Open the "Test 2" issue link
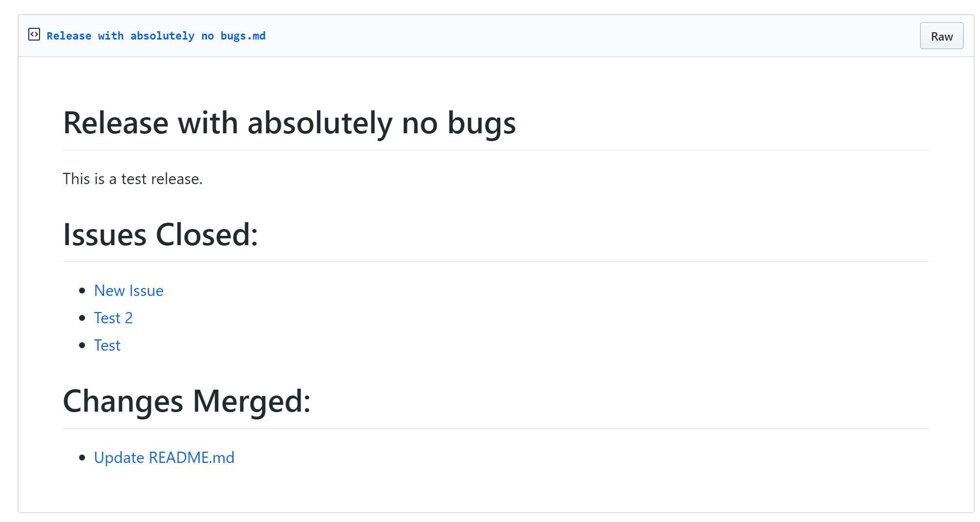The width and height of the screenshot is (980, 522). click(113, 318)
